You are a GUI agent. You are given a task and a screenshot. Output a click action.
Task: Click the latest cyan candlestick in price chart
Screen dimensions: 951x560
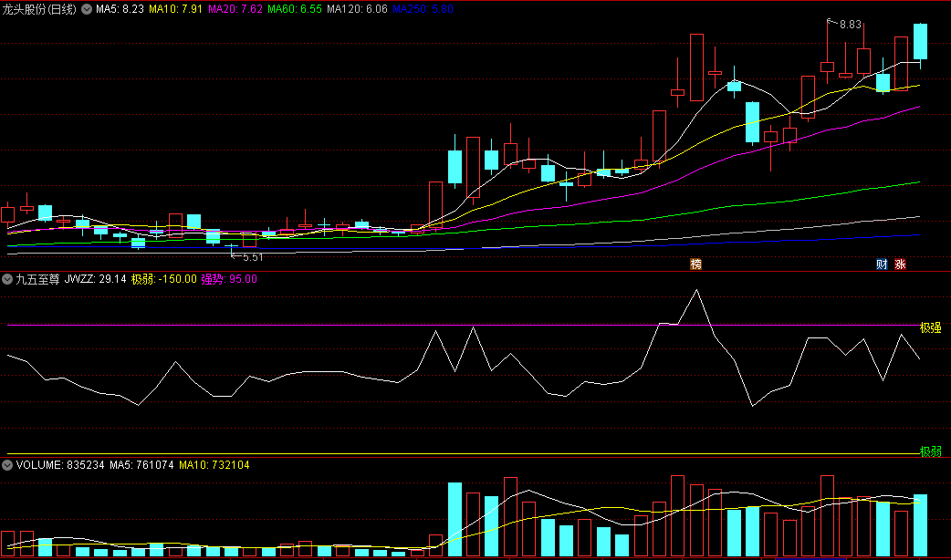pos(920,41)
